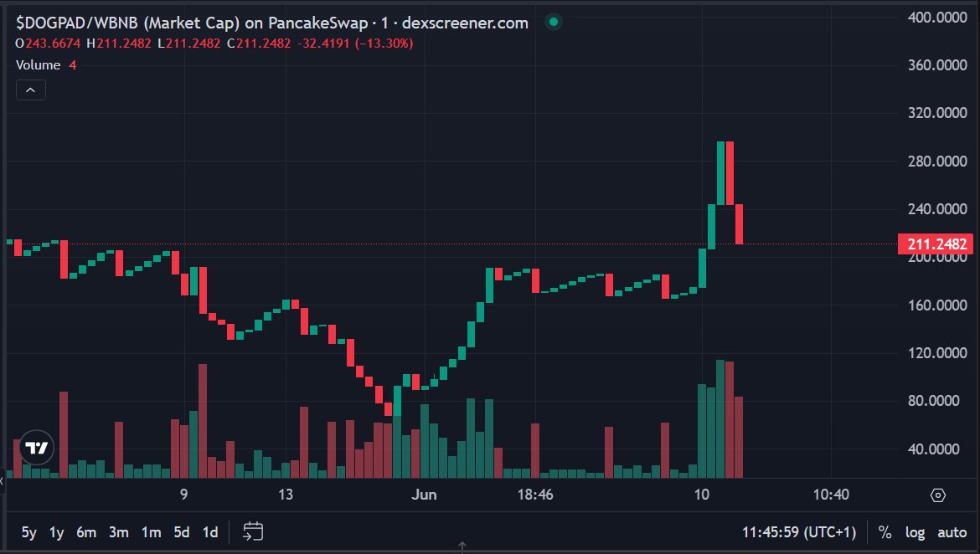Select the 5y time range
The height and width of the screenshot is (554, 980).
28,532
